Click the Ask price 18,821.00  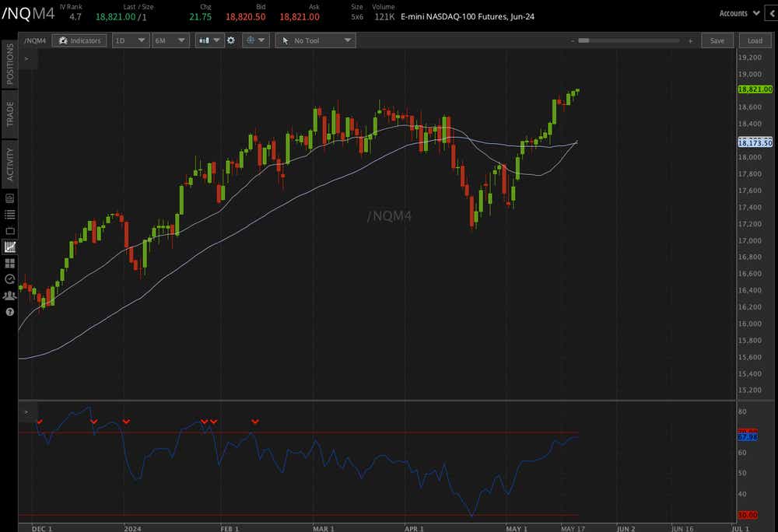[300, 17]
